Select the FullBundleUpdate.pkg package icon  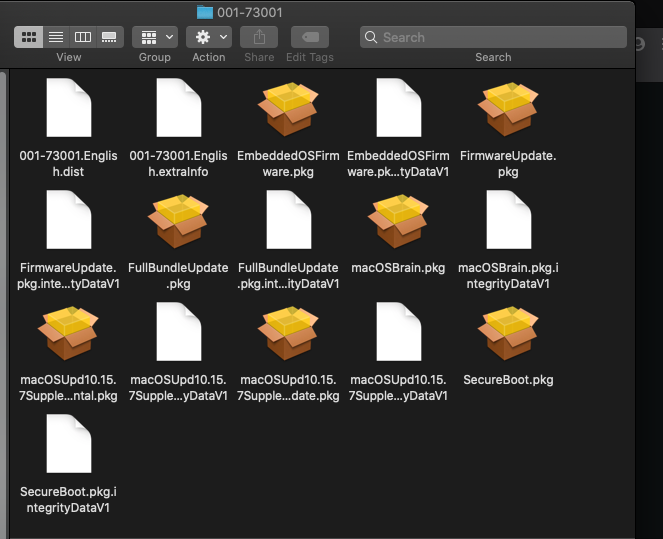pos(178,221)
